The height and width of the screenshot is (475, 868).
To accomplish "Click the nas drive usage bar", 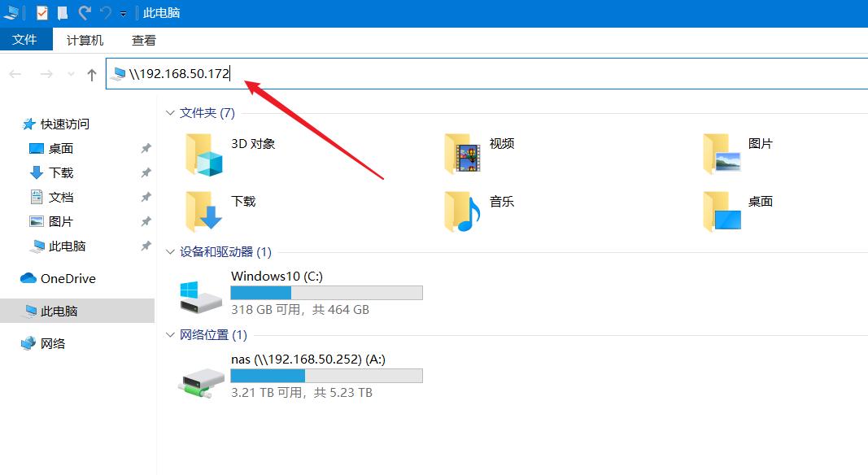I will click(326, 376).
